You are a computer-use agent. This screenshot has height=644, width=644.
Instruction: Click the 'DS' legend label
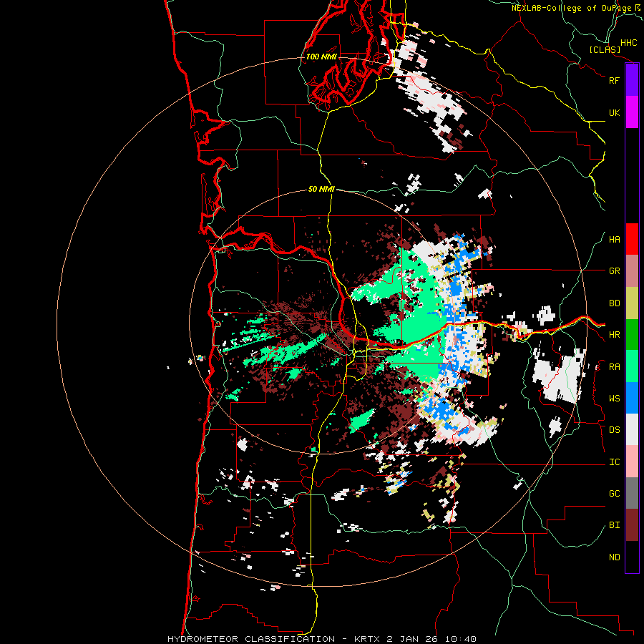[x=614, y=430]
